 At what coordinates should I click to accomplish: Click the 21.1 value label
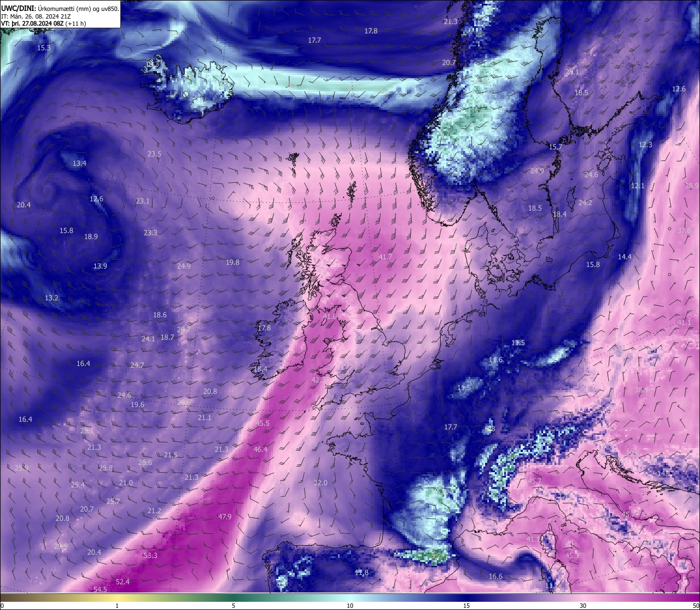click(x=205, y=418)
